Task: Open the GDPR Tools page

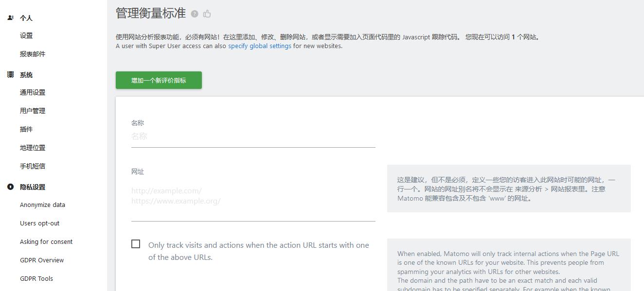Action: click(36, 278)
